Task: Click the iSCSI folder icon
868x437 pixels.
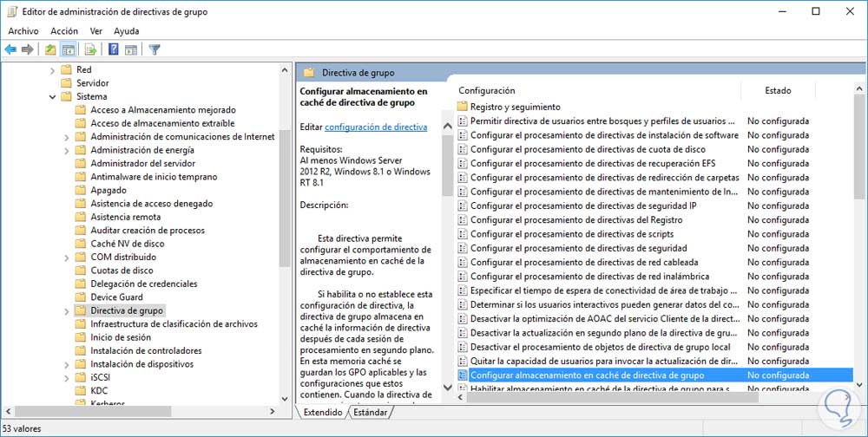Action: click(x=81, y=377)
